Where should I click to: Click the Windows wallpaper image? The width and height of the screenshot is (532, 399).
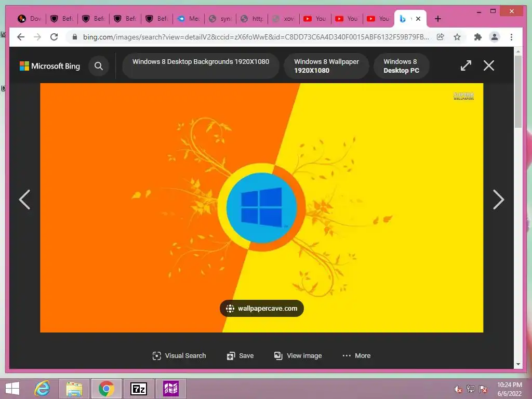(262, 208)
